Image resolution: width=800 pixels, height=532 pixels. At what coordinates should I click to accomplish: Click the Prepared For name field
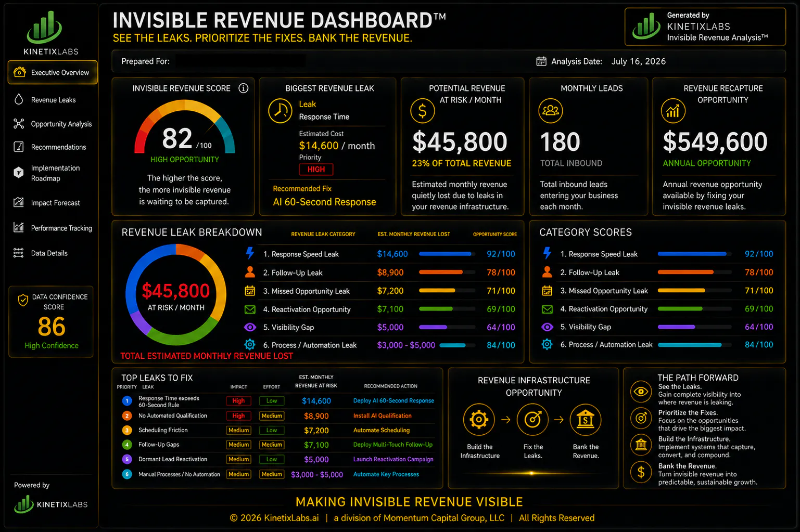coord(240,61)
